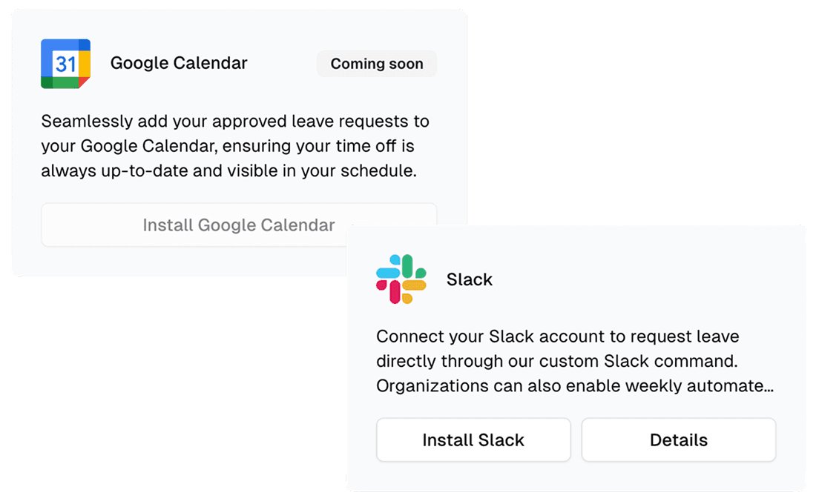
Task: Click the green segment of the Calendar logo
Action: point(61,83)
